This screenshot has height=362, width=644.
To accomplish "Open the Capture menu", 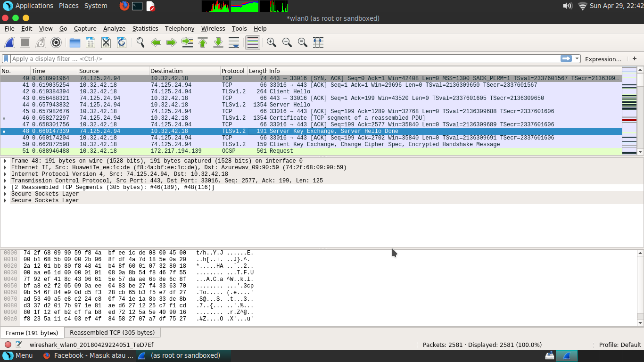I will 85,28.
